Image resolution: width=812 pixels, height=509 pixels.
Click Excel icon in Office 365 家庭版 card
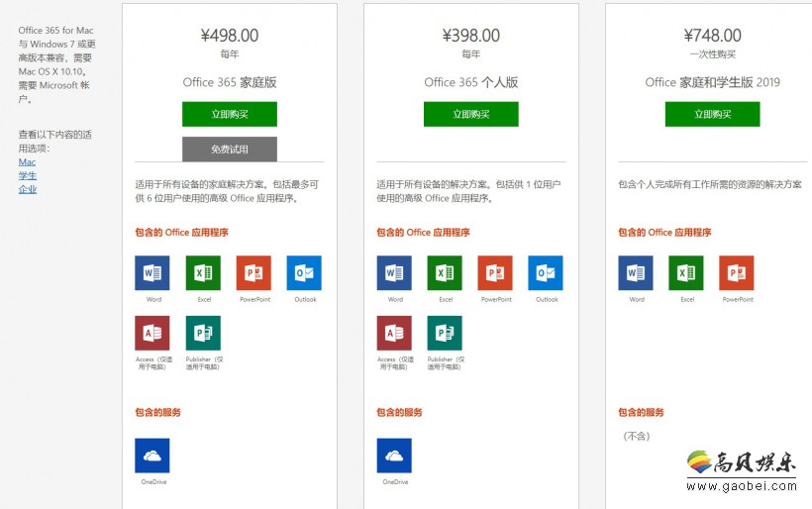pos(203,273)
